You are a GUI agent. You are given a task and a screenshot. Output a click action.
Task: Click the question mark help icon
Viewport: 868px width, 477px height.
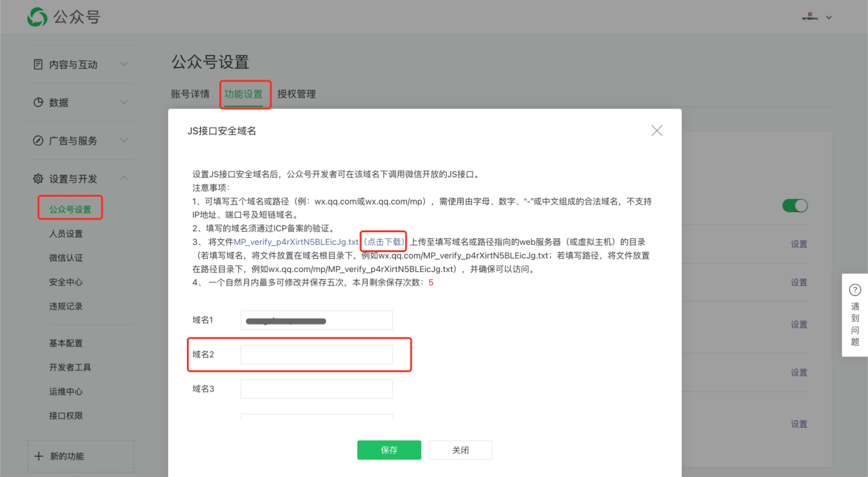[x=855, y=290]
